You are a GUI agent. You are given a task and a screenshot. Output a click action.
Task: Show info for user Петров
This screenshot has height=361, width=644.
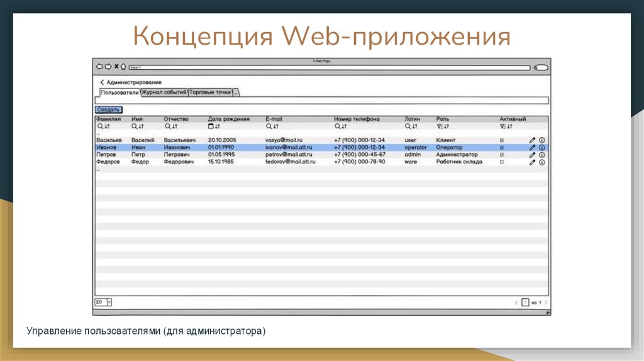(541, 155)
